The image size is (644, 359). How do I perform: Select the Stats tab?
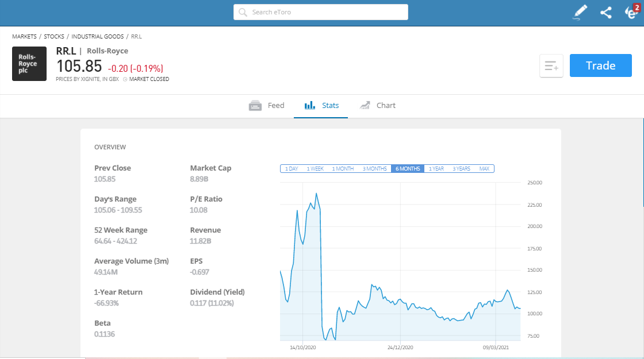coord(321,106)
